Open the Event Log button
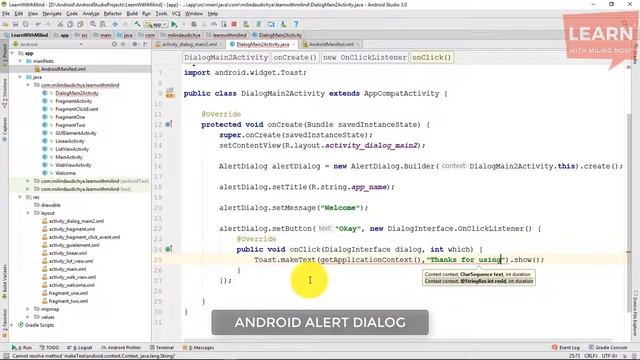The height and width of the screenshot is (360, 640). coord(566,347)
